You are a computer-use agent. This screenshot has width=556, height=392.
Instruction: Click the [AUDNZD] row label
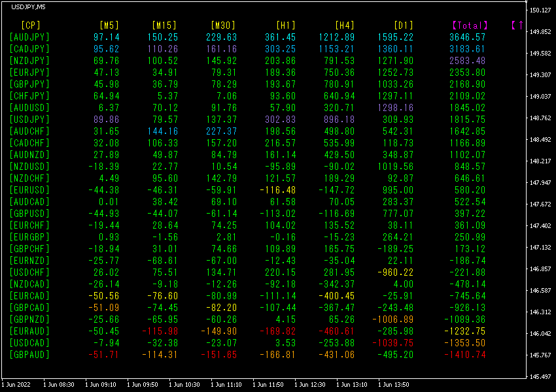coord(29,155)
